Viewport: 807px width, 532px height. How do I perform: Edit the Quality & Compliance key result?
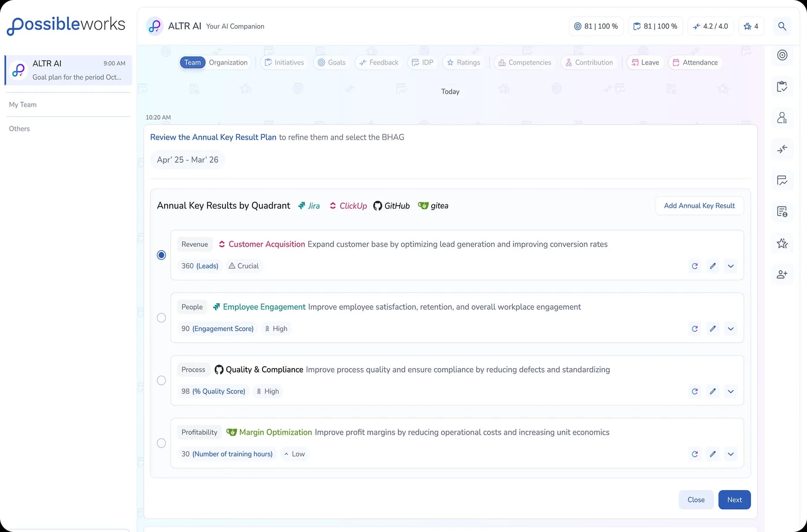tap(713, 392)
